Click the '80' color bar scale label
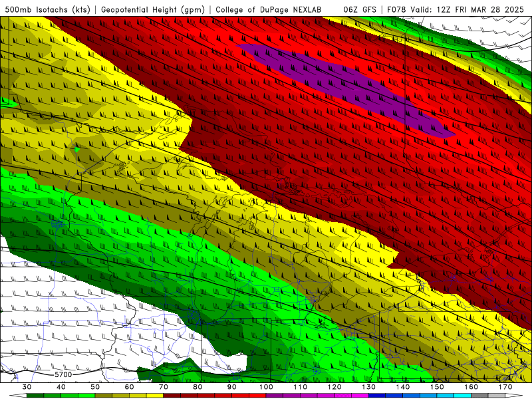This screenshot has height=399, width=532. 198,387
